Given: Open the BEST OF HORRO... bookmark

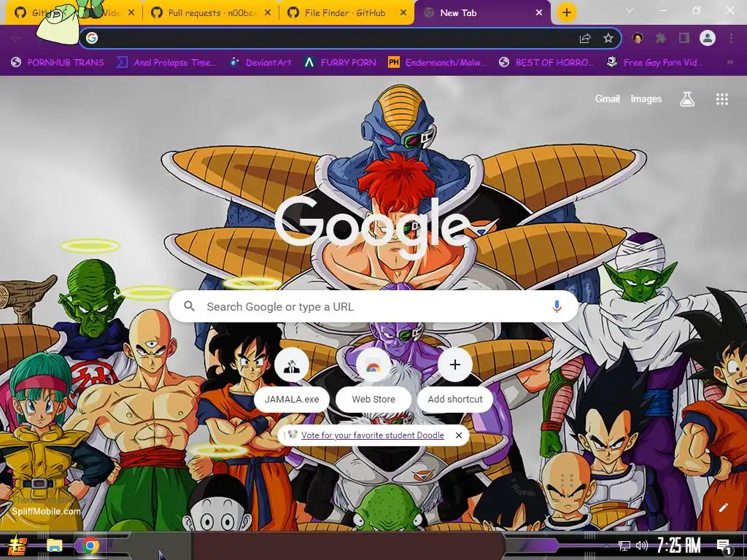Looking at the screenshot, I should pyautogui.click(x=546, y=63).
